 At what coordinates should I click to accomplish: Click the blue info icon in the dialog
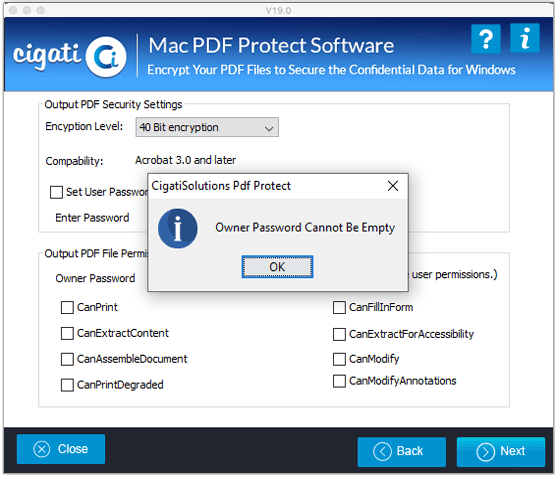[178, 229]
